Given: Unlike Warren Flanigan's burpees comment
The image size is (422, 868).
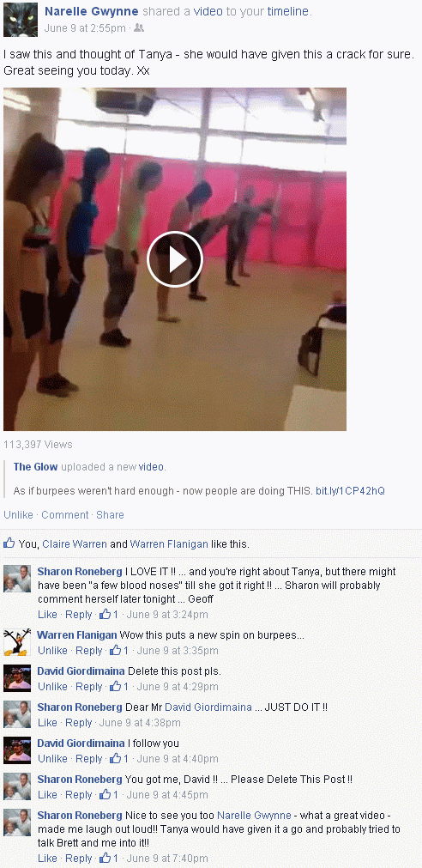Looking at the screenshot, I should coord(52,651).
